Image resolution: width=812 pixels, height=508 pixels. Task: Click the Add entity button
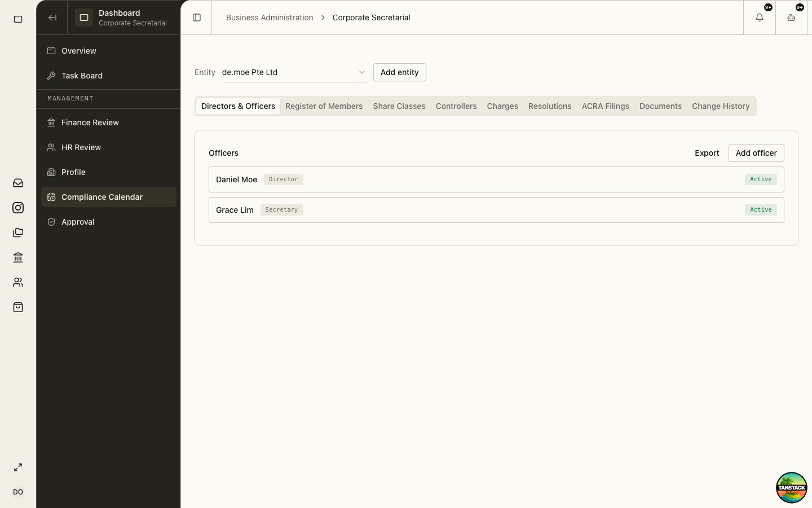(400, 72)
